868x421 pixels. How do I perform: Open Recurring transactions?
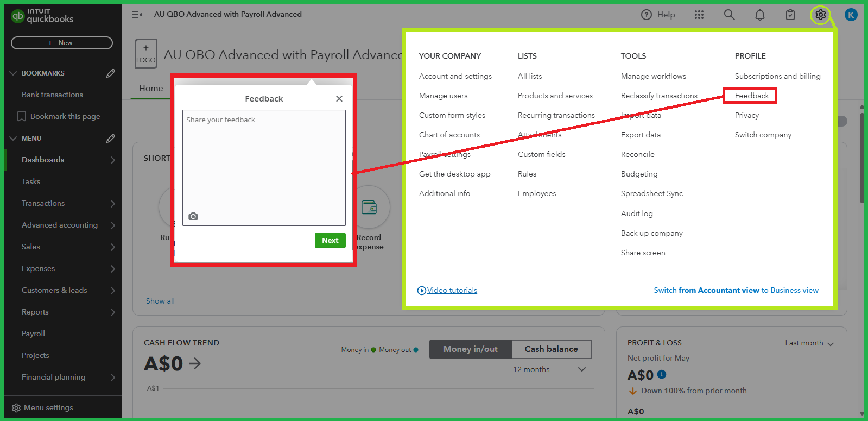coord(556,115)
